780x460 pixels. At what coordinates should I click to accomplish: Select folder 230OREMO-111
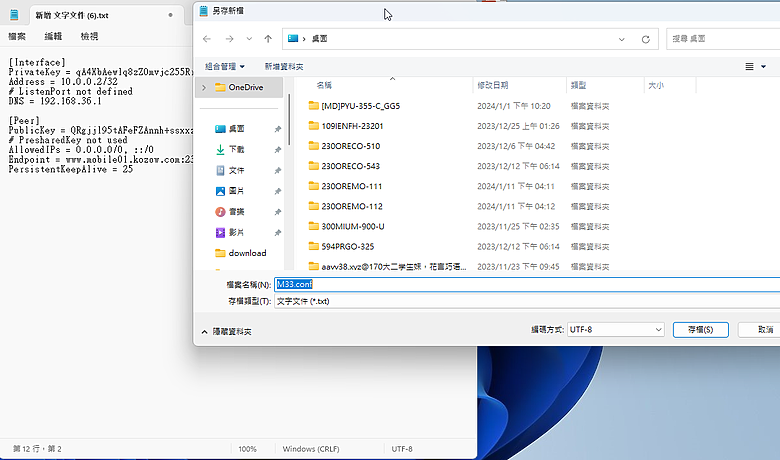[x=352, y=186]
